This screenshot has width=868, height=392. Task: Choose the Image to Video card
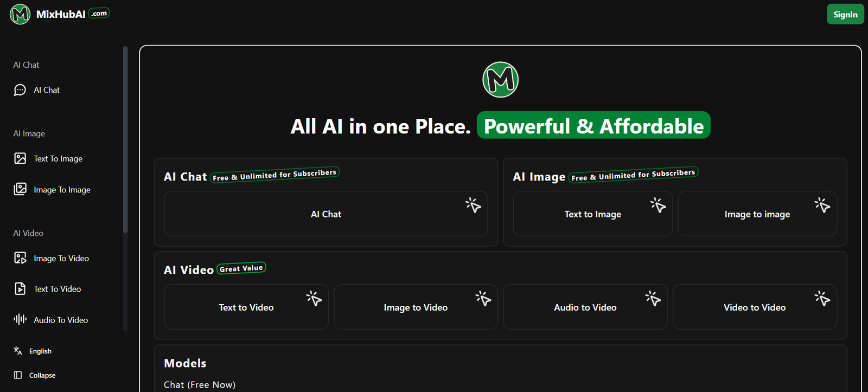(416, 307)
